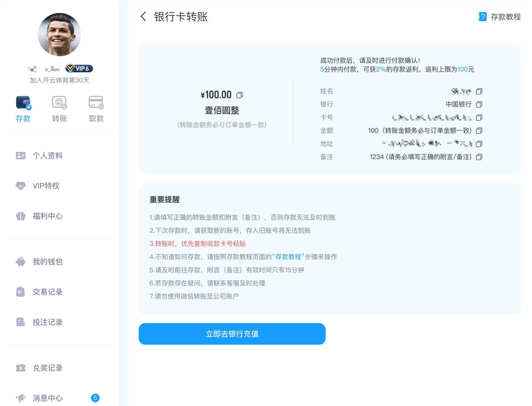Copy the 中国银行 bank name icon

coord(479,104)
